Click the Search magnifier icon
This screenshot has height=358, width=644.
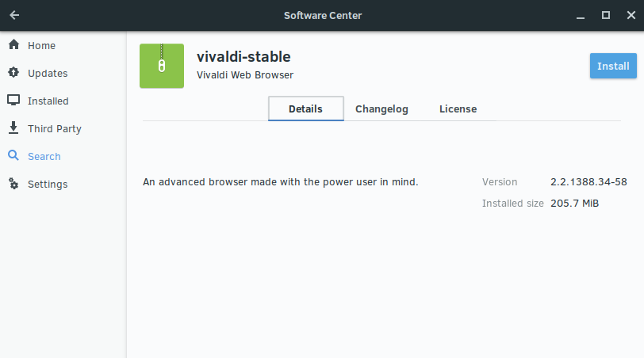click(x=13, y=155)
